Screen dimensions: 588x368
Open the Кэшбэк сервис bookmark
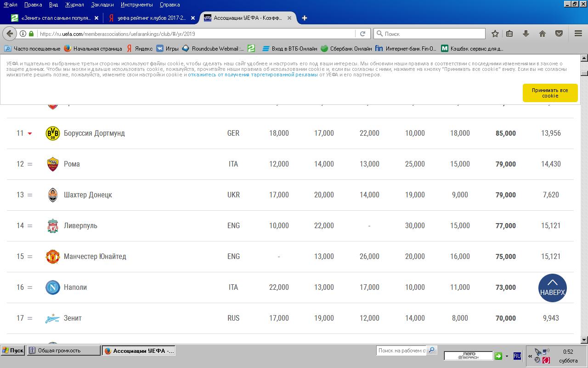click(x=472, y=48)
